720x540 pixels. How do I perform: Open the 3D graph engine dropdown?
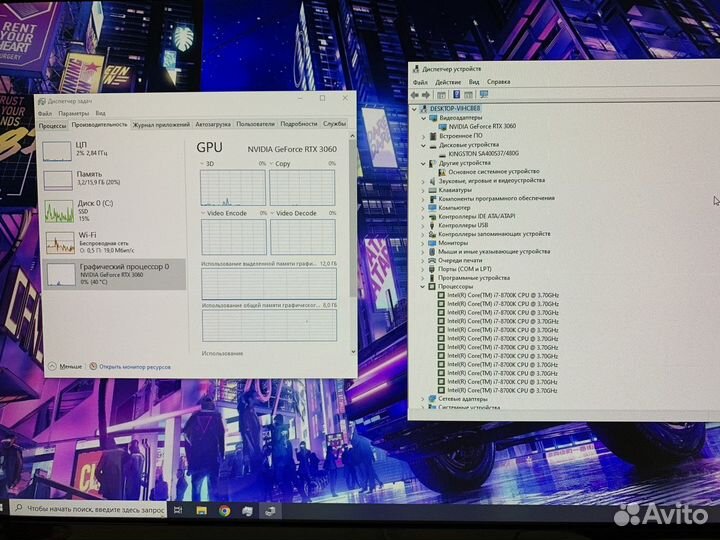202,164
